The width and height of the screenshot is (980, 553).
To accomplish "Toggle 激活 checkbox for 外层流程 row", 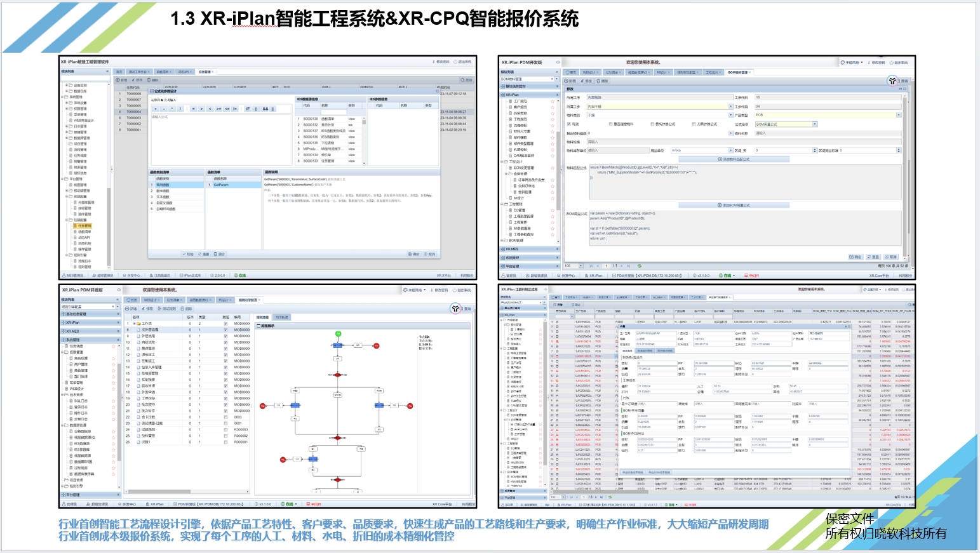I will [225, 336].
